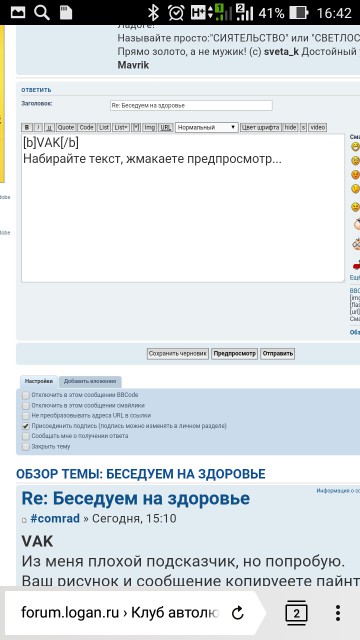Open browser tab switcher showing 2
The image size is (360, 640).
tap(296, 613)
